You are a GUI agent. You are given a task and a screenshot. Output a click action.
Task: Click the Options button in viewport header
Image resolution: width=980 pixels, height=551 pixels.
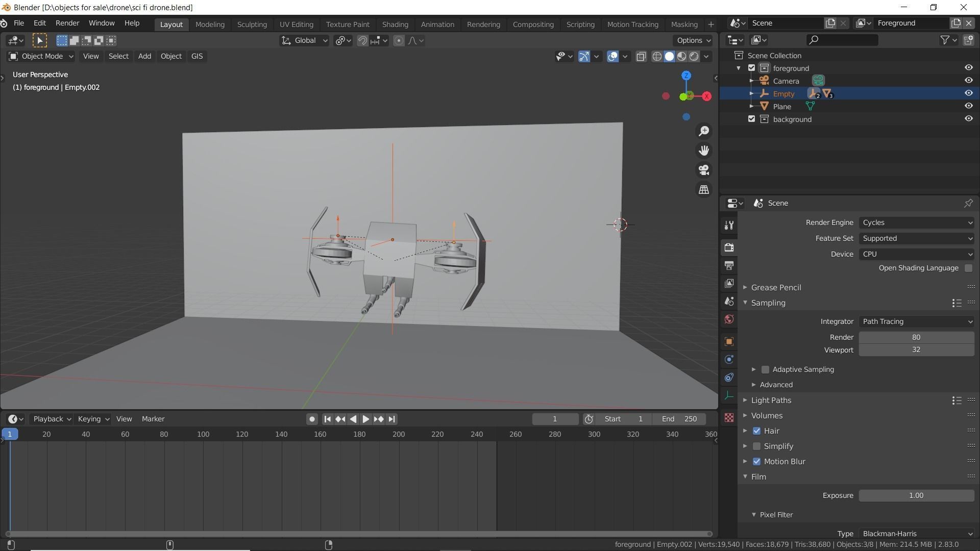pyautogui.click(x=693, y=40)
